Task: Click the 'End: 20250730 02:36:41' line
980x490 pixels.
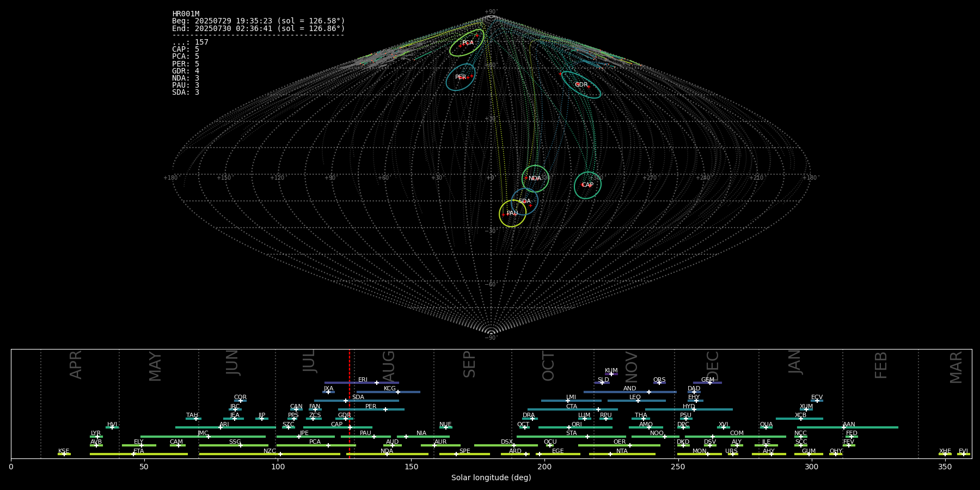Action: point(259,28)
